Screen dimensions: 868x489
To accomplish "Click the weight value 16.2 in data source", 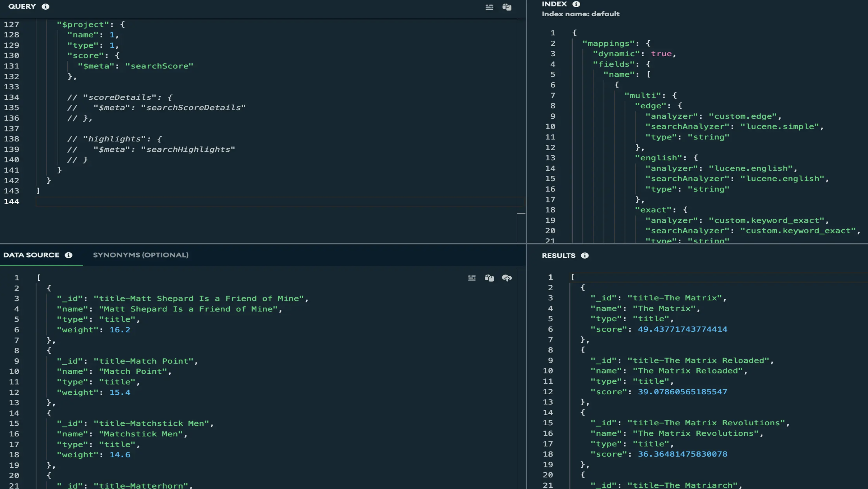I will tap(120, 330).
